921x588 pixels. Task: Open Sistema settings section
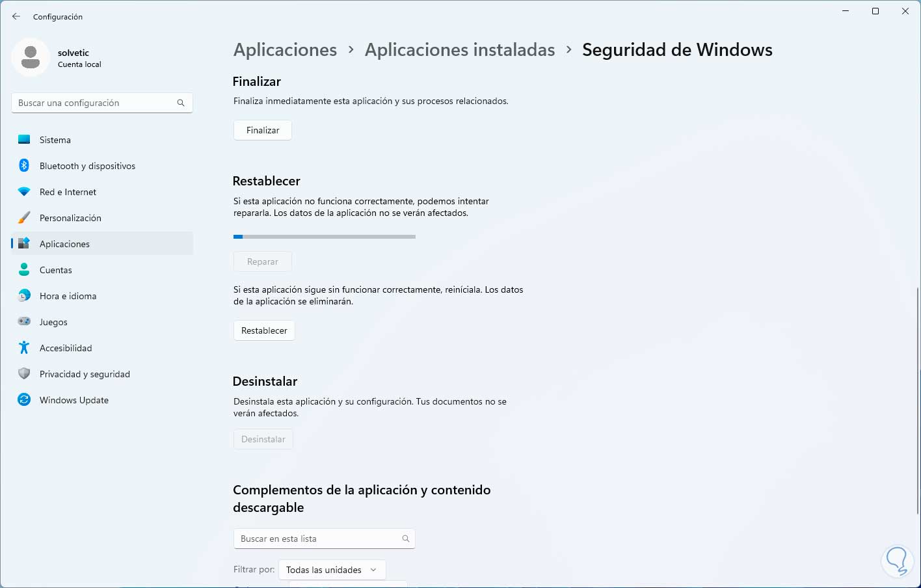[x=102, y=140]
